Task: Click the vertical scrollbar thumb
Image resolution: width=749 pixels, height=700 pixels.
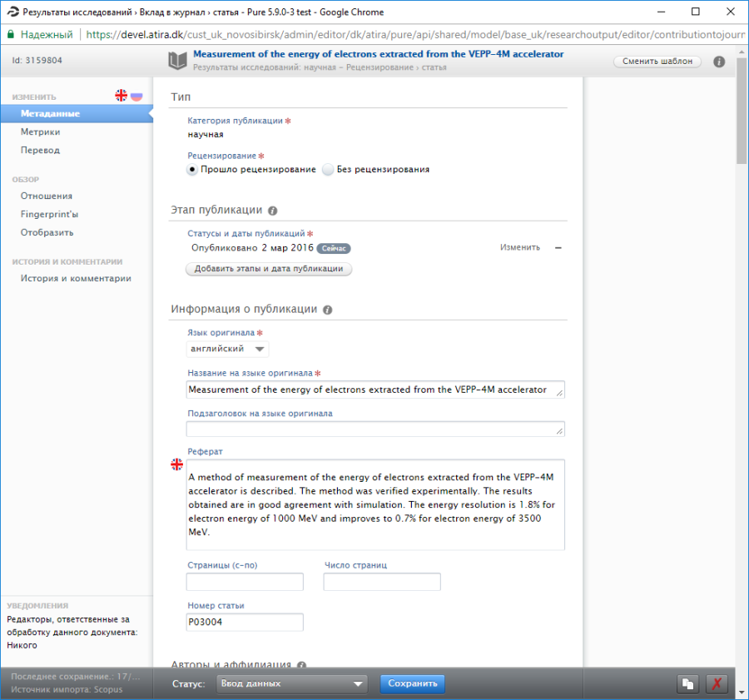Action: pos(742,111)
